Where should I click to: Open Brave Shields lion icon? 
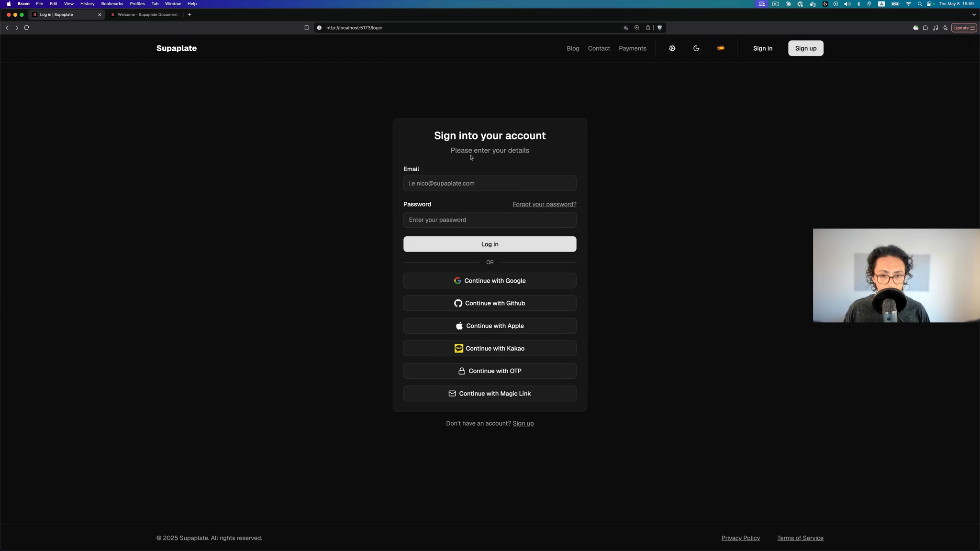pyautogui.click(x=659, y=28)
